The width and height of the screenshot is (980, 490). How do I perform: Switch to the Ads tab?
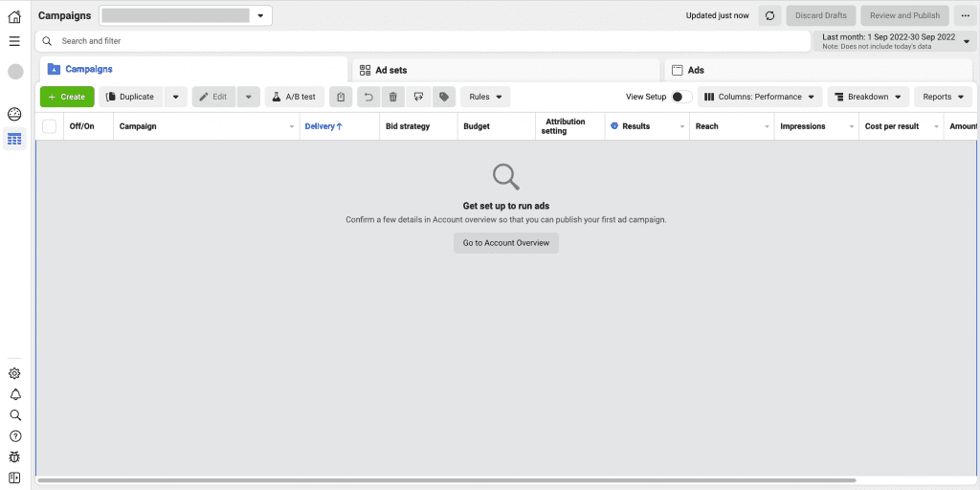(x=818, y=70)
